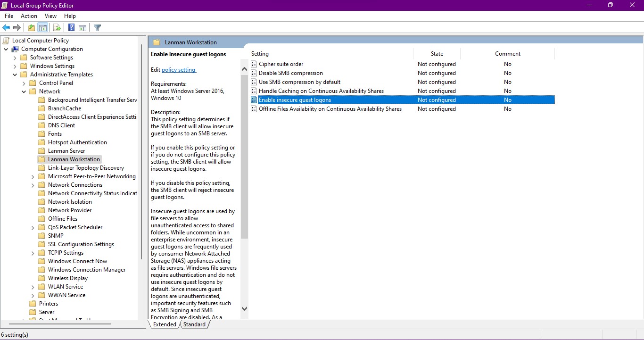The image size is (644, 340).
Task: Click the Back arrow toolbar icon
Action: (6, 28)
